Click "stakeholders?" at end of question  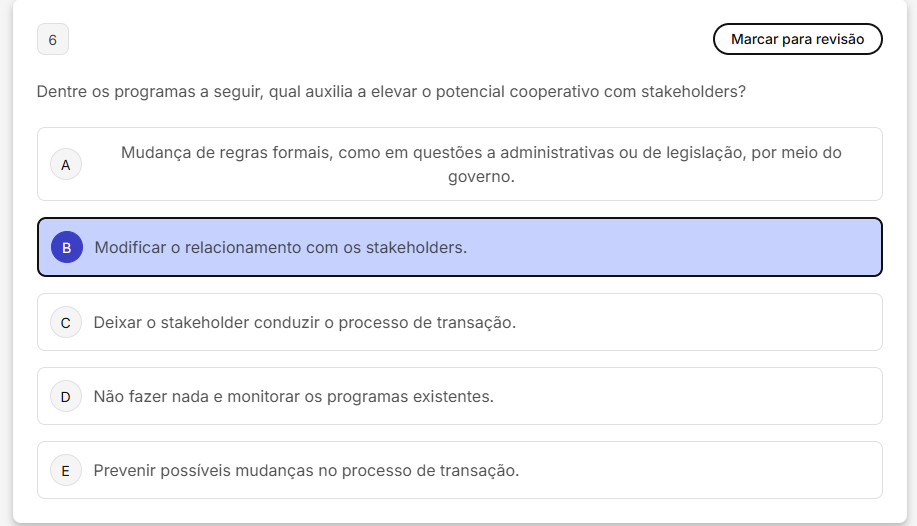[693, 91]
